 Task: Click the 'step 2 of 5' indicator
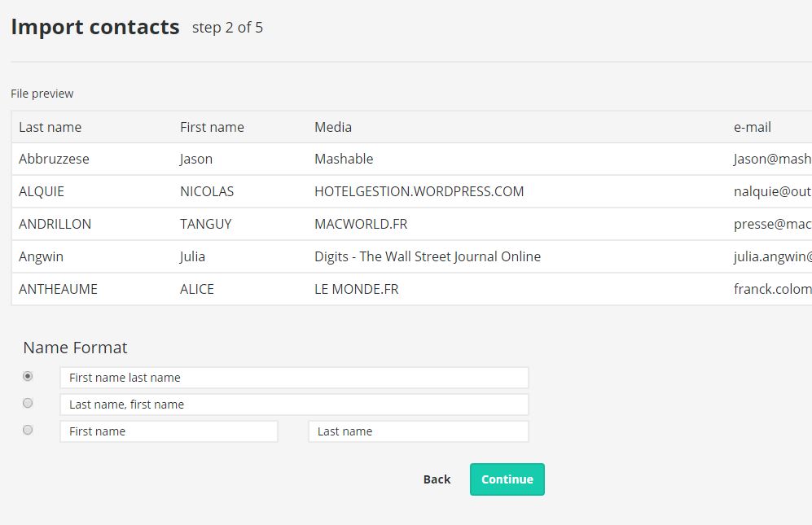(227, 28)
